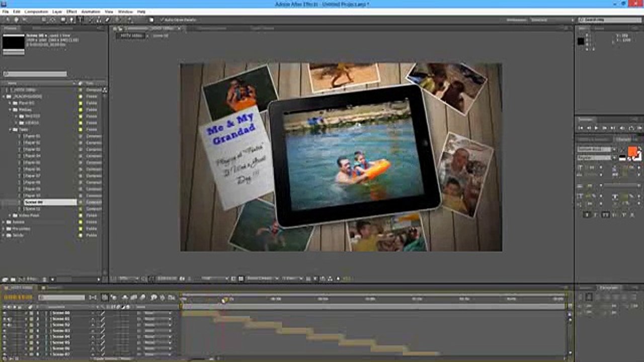Open the 1 View layout dropdown
644x362 pixels.
[292, 279]
